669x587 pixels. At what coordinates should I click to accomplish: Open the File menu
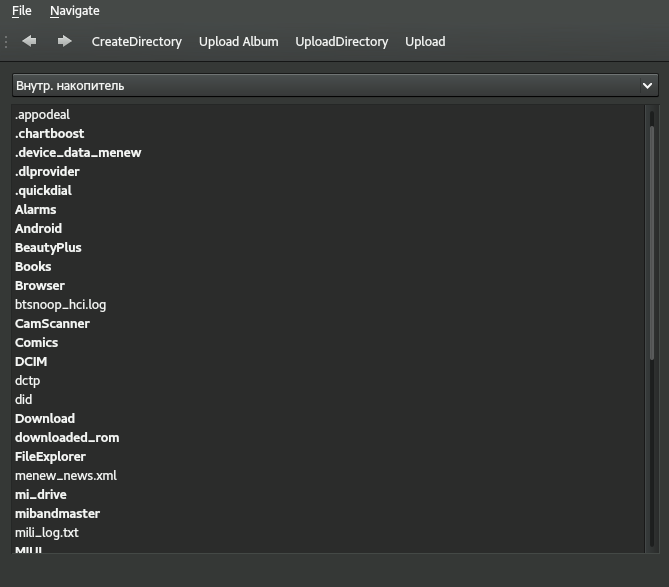pyautogui.click(x=21, y=11)
